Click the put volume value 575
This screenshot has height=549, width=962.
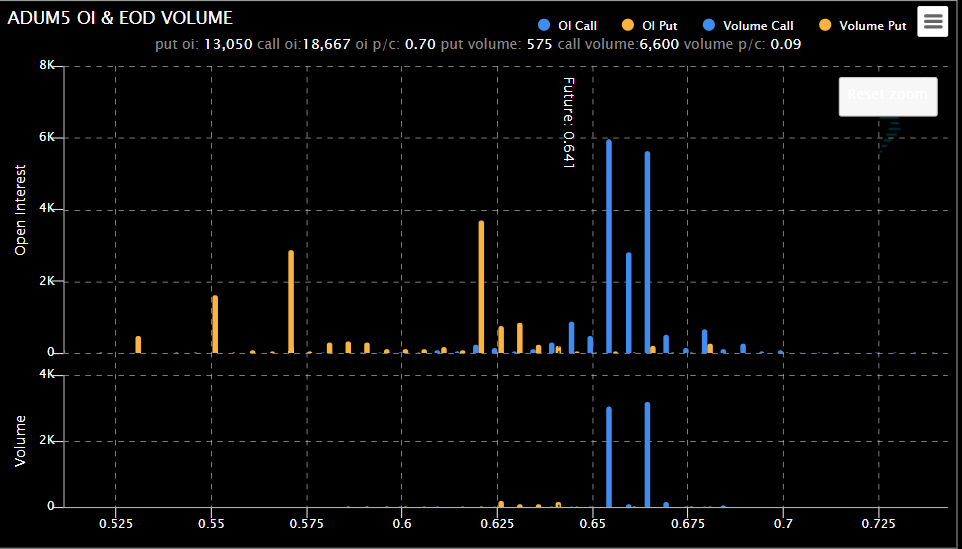pos(539,44)
